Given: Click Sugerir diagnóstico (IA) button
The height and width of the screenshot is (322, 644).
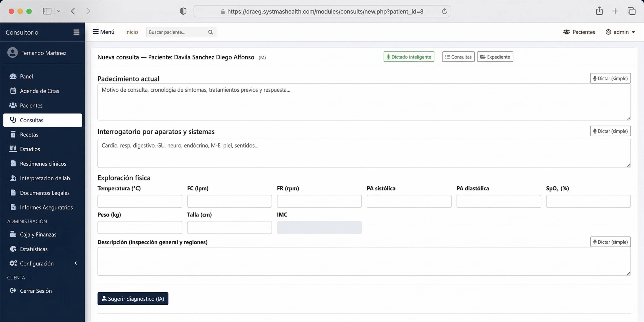Looking at the screenshot, I should (x=133, y=299).
